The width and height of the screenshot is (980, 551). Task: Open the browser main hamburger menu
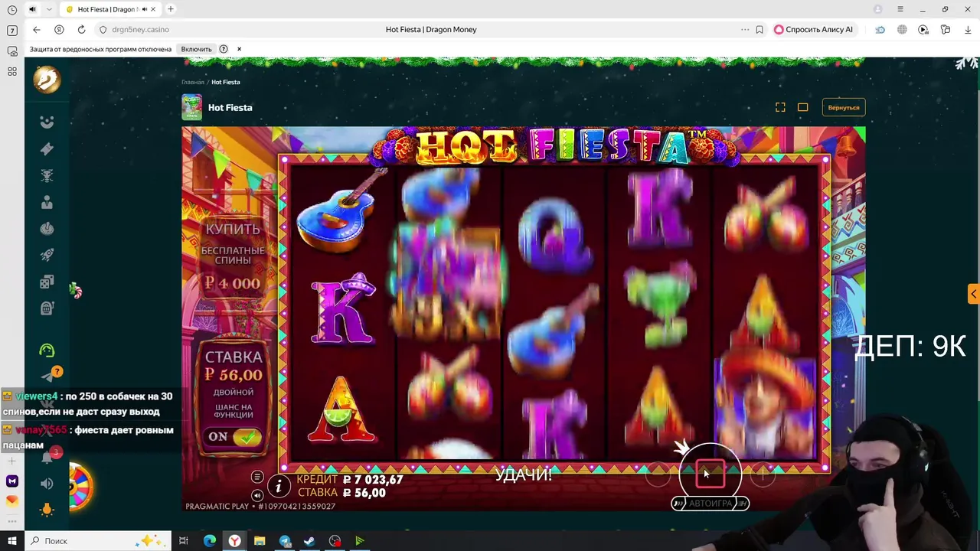[900, 9]
